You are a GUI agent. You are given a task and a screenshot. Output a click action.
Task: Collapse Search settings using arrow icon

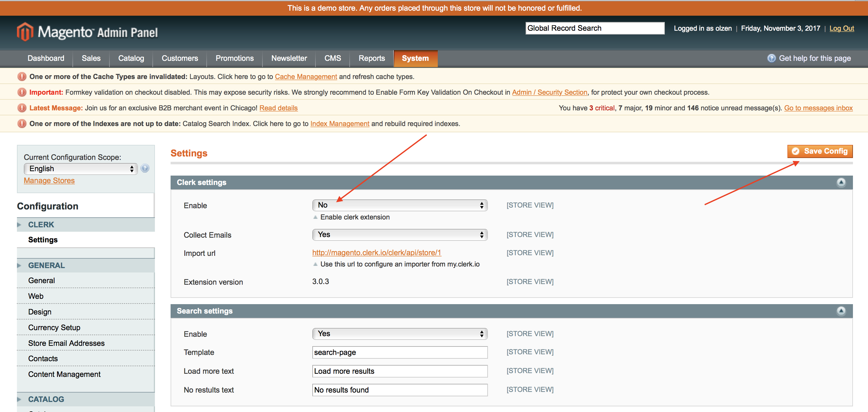coord(841,311)
